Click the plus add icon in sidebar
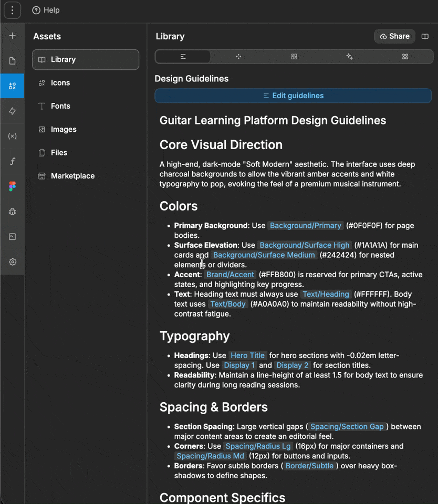 [12, 36]
